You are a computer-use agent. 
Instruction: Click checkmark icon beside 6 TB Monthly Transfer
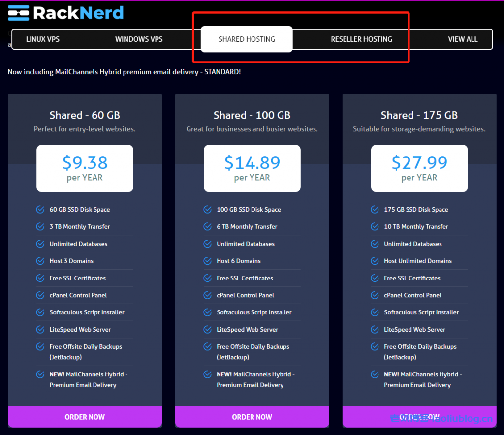[208, 227]
